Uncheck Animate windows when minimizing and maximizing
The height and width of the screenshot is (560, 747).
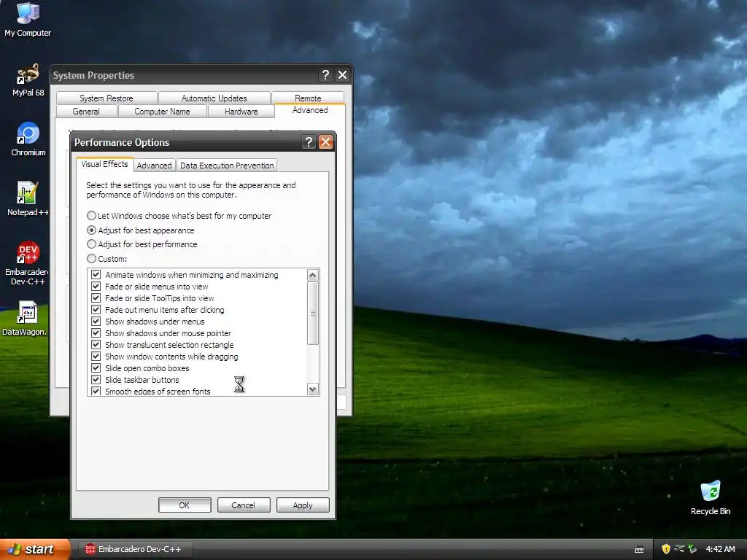(96, 275)
